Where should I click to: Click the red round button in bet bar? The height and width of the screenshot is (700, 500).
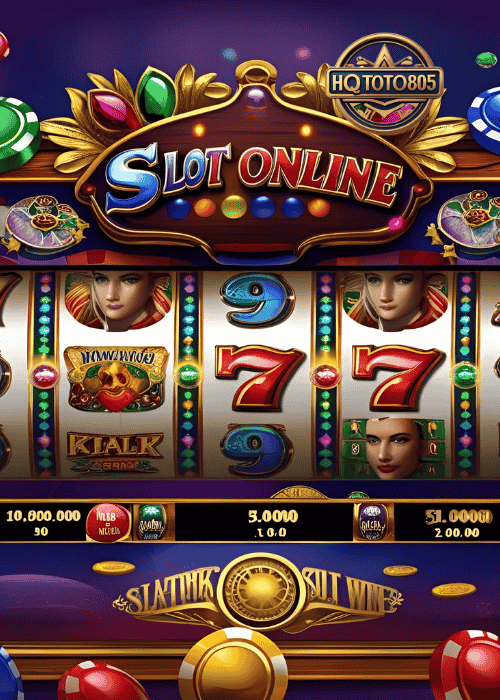[108, 522]
